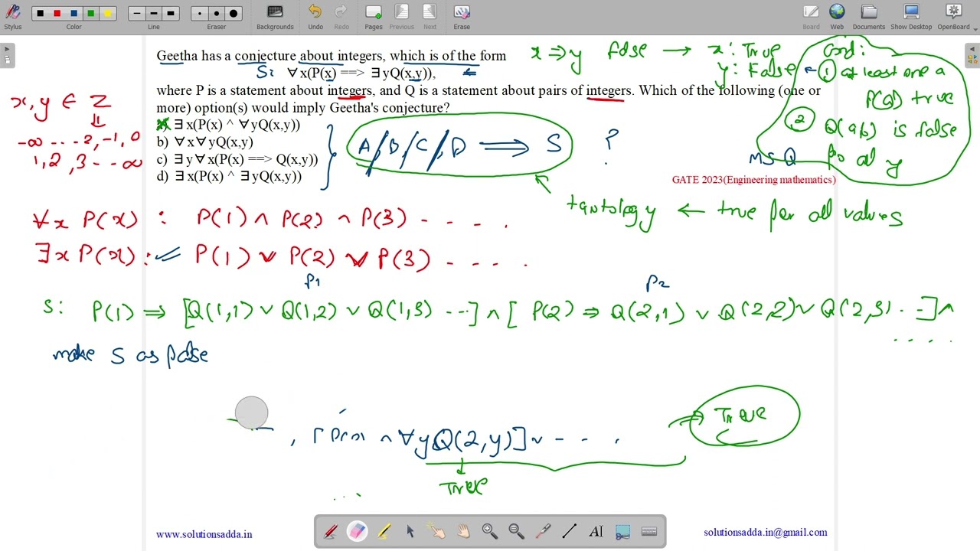Open the Backgrounds chooser
Image resolution: width=980 pixels, height=551 pixels.
[275, 17]
